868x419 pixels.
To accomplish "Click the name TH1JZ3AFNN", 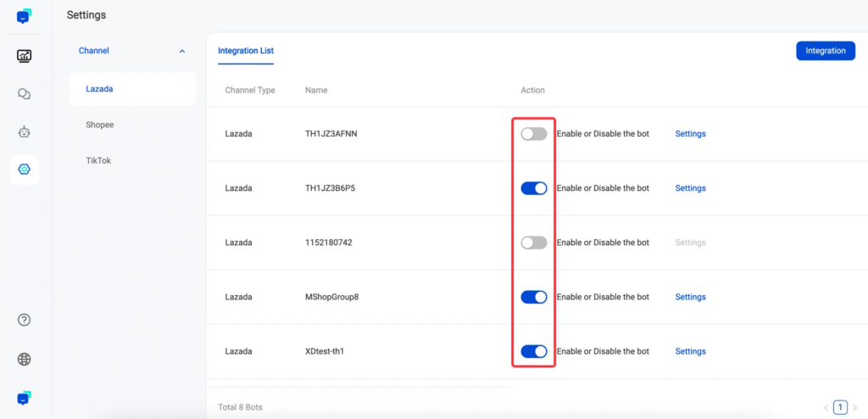I will pos(331,133).
